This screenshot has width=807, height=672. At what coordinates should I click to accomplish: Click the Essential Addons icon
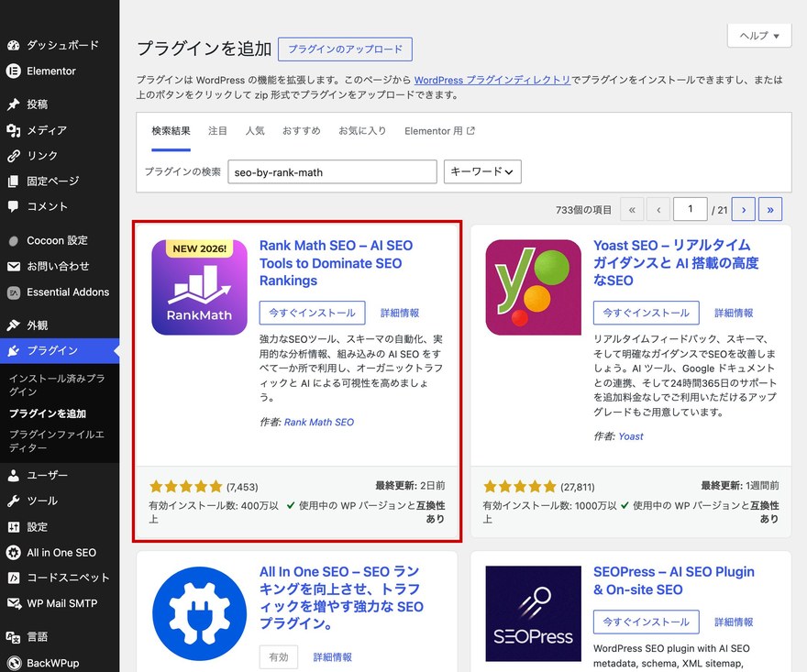(x=14, y=292)
